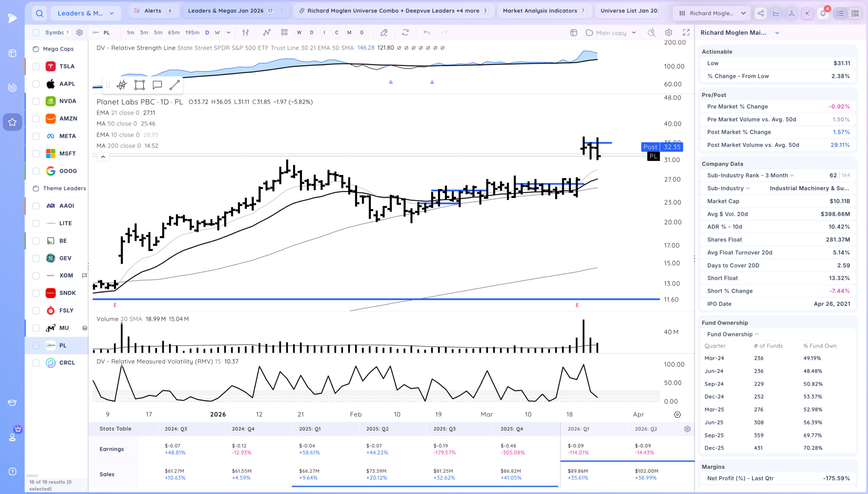
Task: Select the W weekly timeframe button
Action: coord(217,33)
